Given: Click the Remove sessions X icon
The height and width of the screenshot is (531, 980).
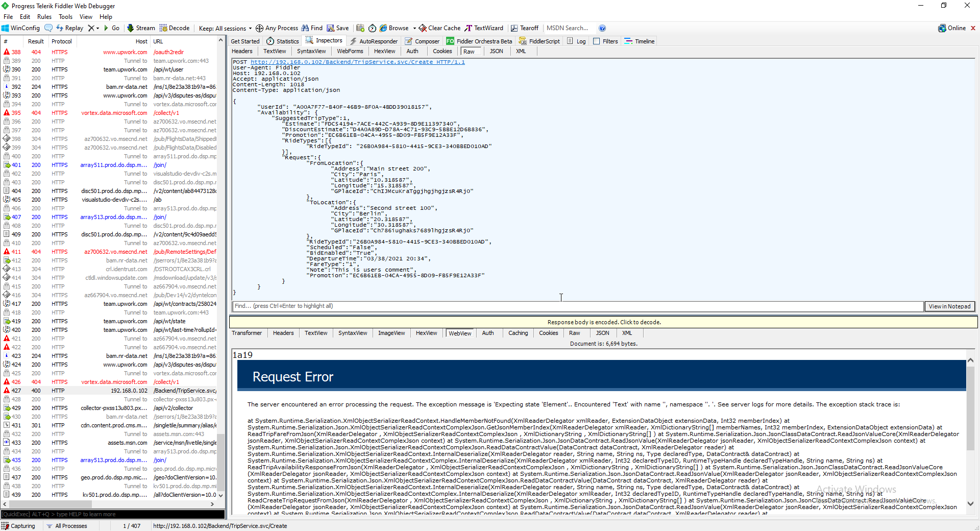Looking at the screenshot, I should point(91,28).
